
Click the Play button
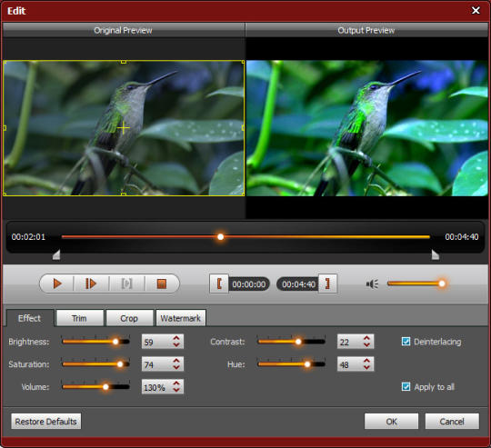click(57, 284)
